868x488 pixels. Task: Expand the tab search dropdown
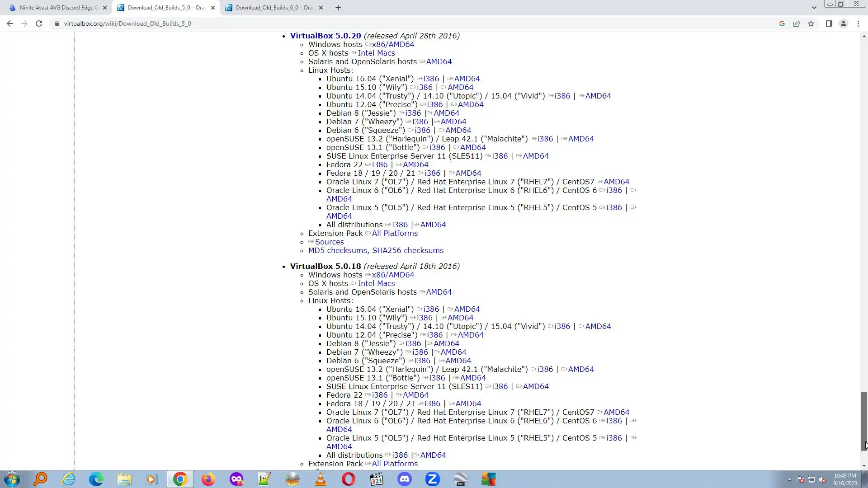pos(814,8)
